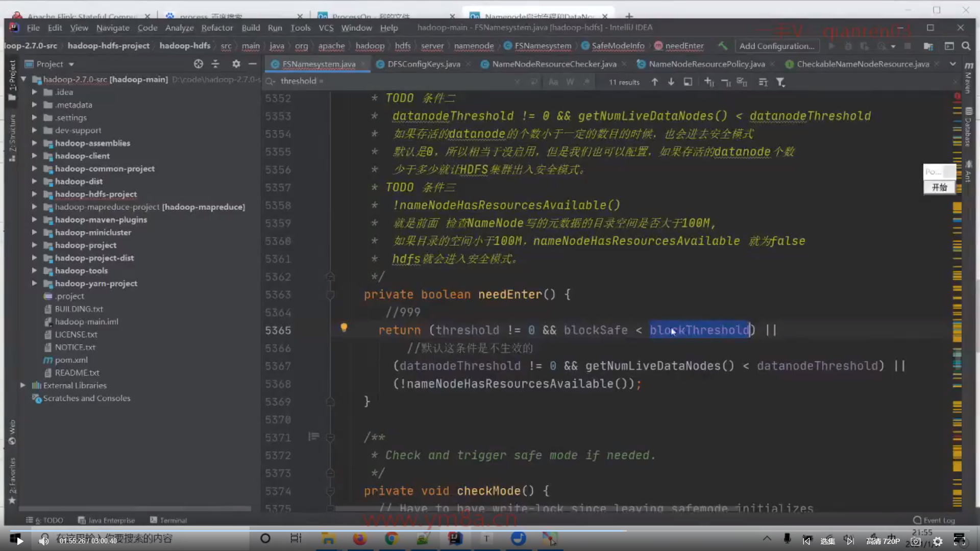Open Search Everywhere magnifier icon
The width and height of the screenshot is (980, 551).
[x=966, y=46]
